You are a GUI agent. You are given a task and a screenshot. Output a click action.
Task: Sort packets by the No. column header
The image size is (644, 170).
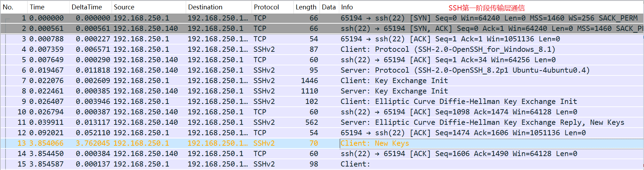[x=8, y=7]
